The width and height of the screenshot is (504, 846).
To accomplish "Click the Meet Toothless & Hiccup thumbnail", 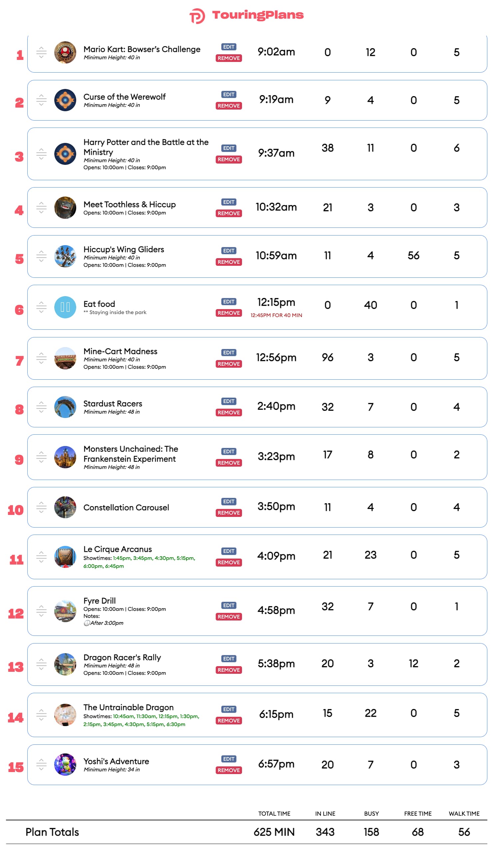I will tap(65, 208).
